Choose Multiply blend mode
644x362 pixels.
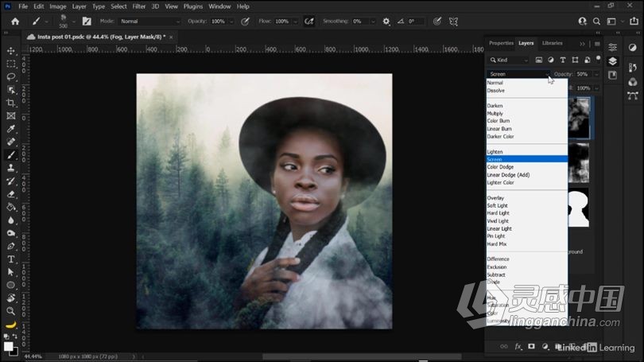[x=495, y=114]
